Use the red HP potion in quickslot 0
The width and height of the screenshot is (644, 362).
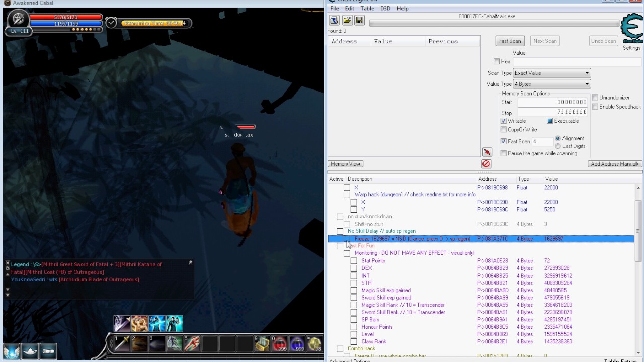280,343
